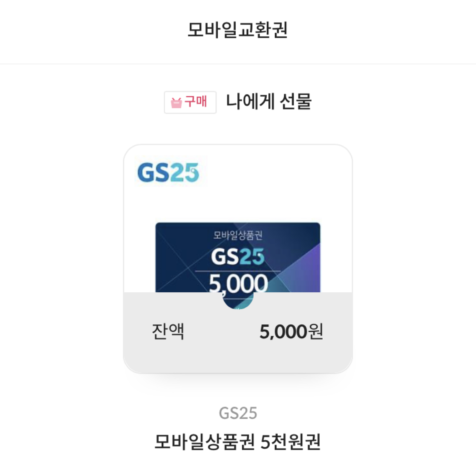Tap the 구매 text inside the badge
The width and height of the screenshot is (476, 458).
tap(196, 102)
